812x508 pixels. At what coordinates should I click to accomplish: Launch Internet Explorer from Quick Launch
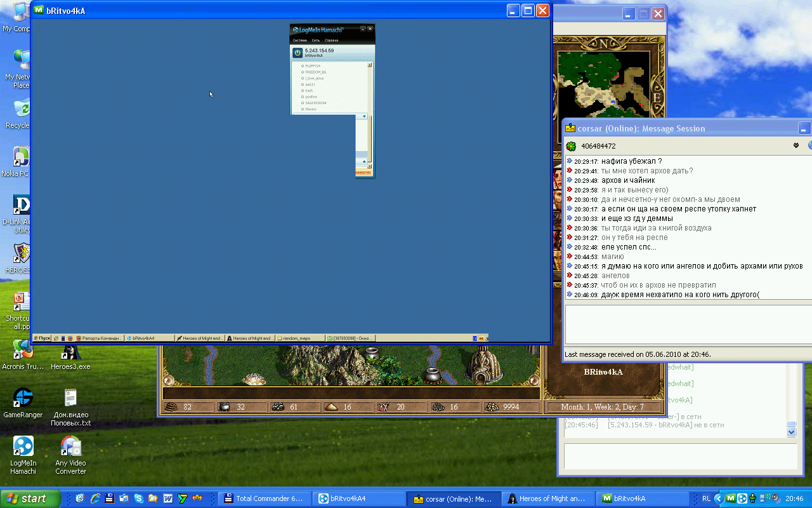click(x=95, y=498)
